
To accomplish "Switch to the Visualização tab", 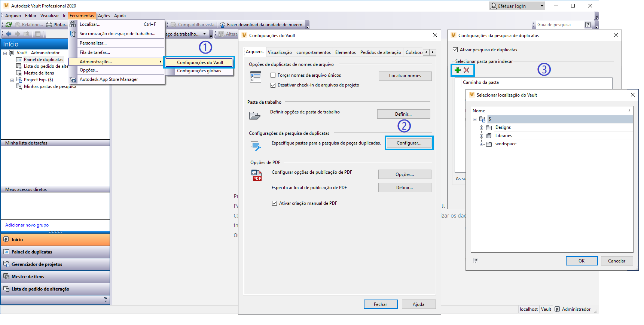I will point(280,52).
